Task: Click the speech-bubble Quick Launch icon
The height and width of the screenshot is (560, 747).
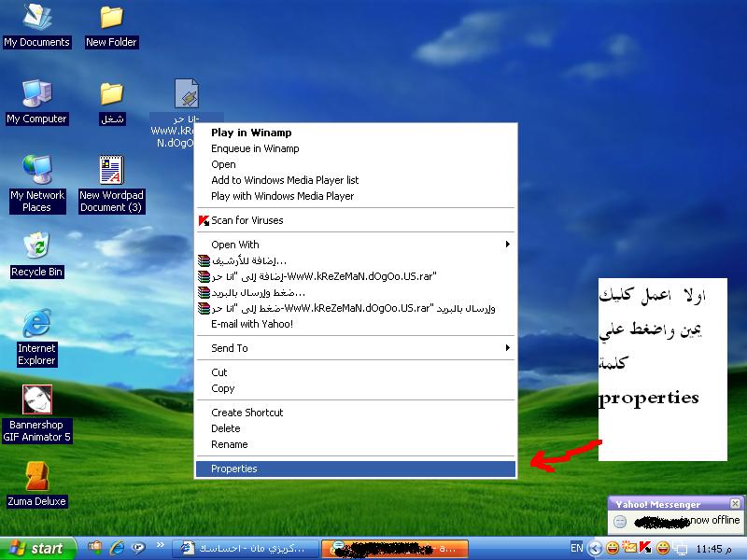Action: coord(138,548)
